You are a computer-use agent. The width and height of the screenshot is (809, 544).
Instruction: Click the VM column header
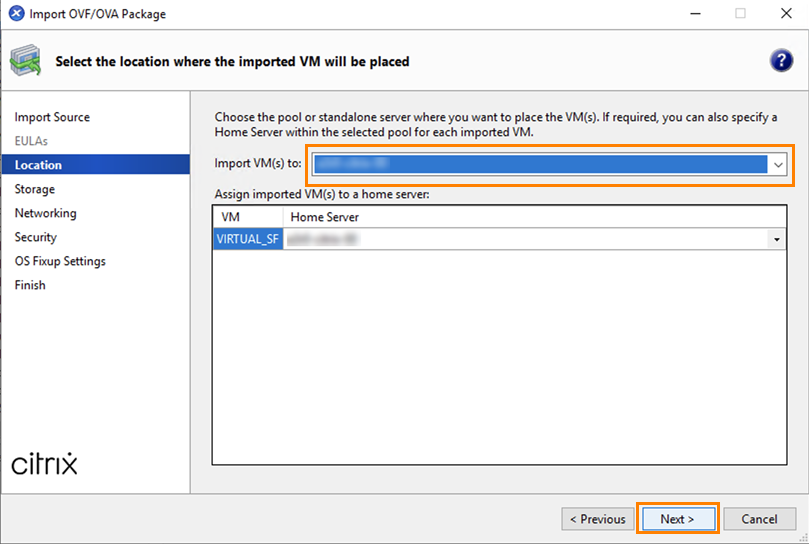click(x=231, y=217)
